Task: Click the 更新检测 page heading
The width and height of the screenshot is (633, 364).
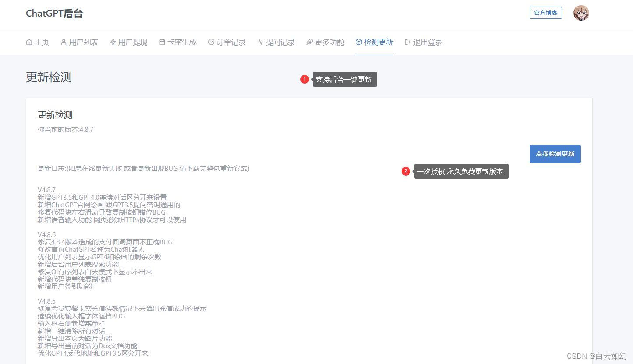Action: 49,77
